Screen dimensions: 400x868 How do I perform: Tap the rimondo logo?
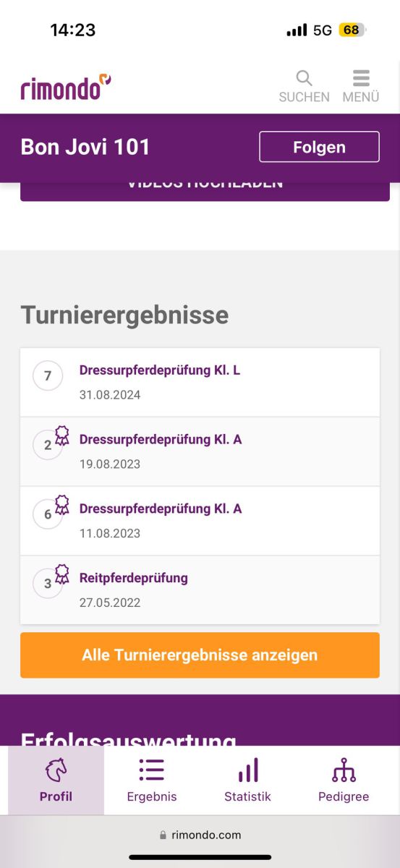click(66, 87)
